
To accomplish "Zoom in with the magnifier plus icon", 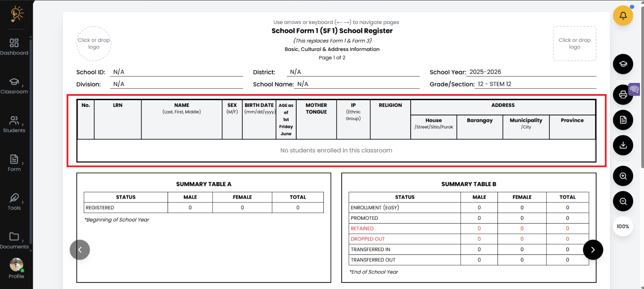I will coord(623,176).
